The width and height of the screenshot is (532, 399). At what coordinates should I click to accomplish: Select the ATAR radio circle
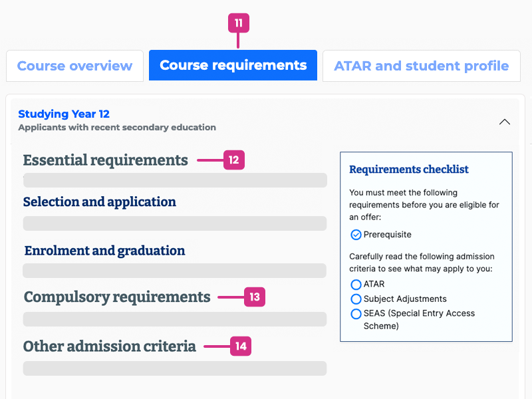pos(355,285)
